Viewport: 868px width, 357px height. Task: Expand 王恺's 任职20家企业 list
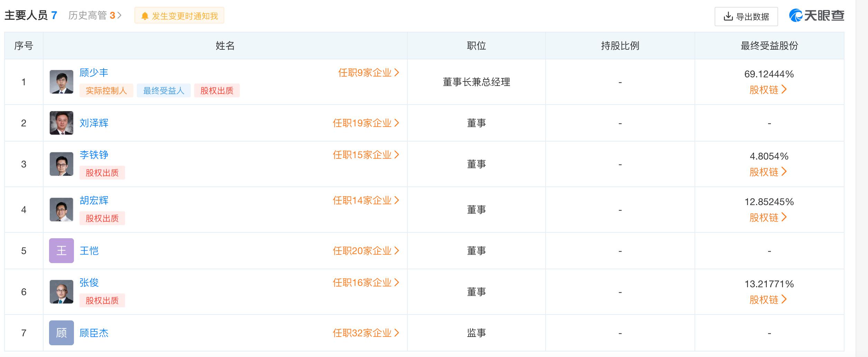(x=366, y=251)
